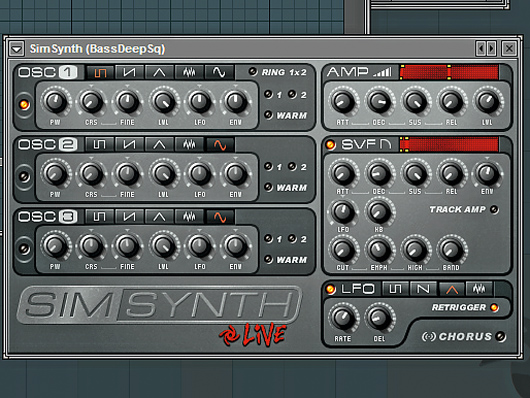This screenshot has height=398, width=530.
Task: Open the SimSynth plugin options dropdown menu
Action: [17, 49]
